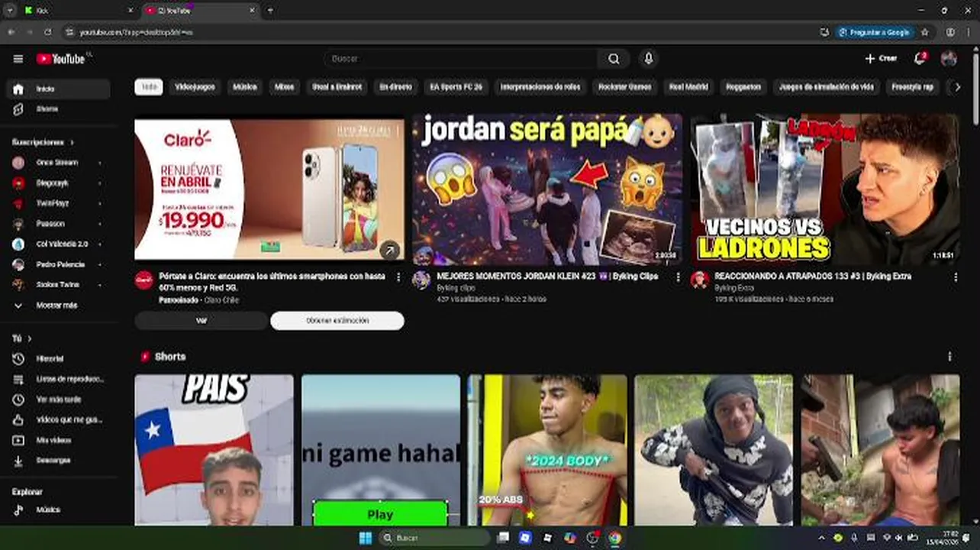Open the Chile flag PAIS short
The image size is (980, 550).
pos(214,450)
